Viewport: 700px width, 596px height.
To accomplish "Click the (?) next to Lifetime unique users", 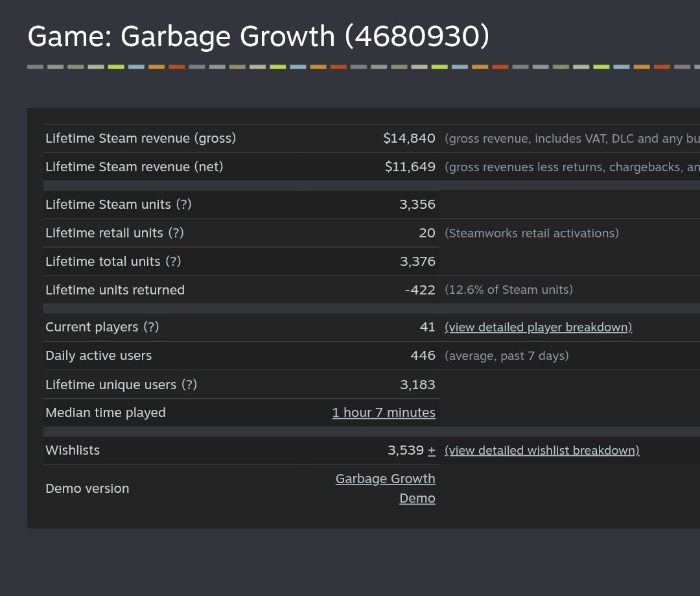I will tap(189, 384).
